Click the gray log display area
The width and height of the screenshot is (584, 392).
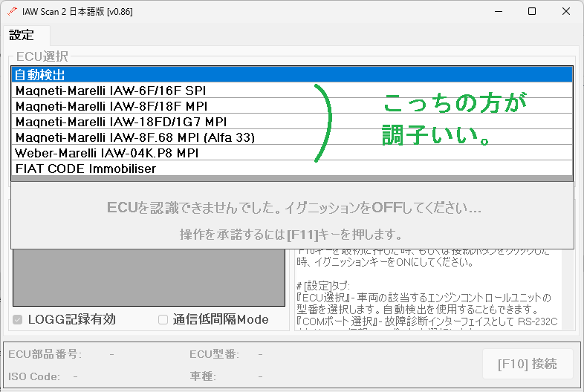(x=149, y=278)
